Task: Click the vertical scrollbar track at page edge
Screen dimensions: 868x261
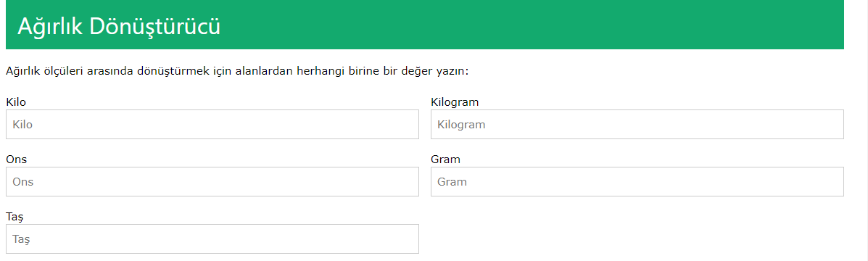Action: (863, 130)
